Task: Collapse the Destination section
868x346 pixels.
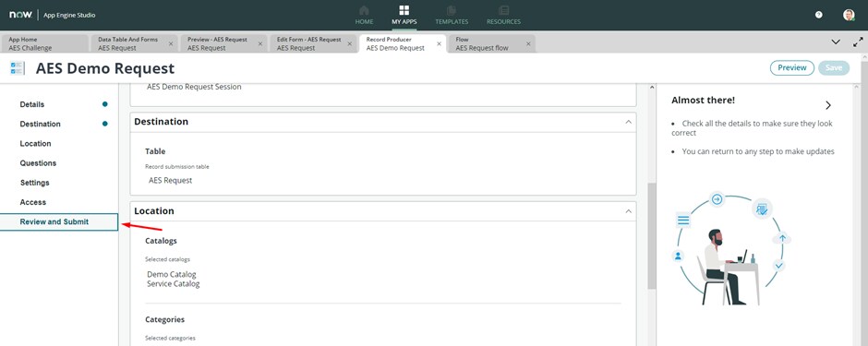Action: click(628, 122)
